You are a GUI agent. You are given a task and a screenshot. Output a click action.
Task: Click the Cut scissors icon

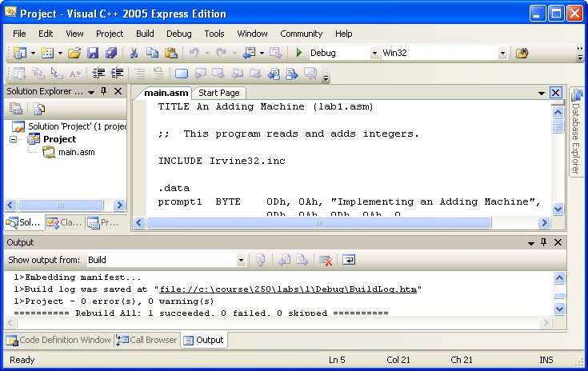(x=134, y=54)
